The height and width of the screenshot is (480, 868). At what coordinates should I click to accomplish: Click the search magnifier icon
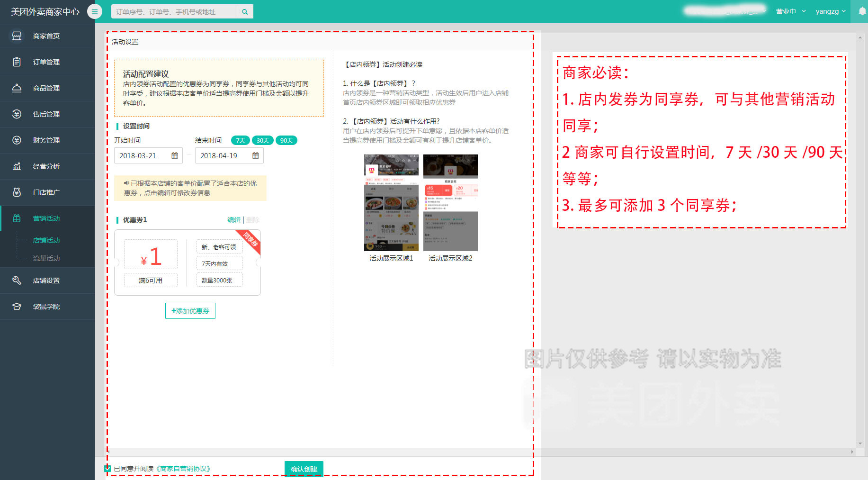[x=245, y=12]
